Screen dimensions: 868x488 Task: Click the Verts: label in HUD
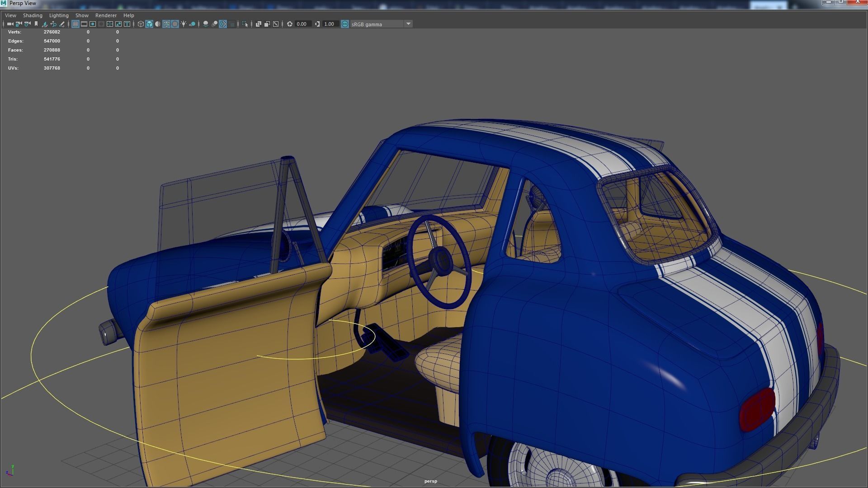(x=14, y=32)
